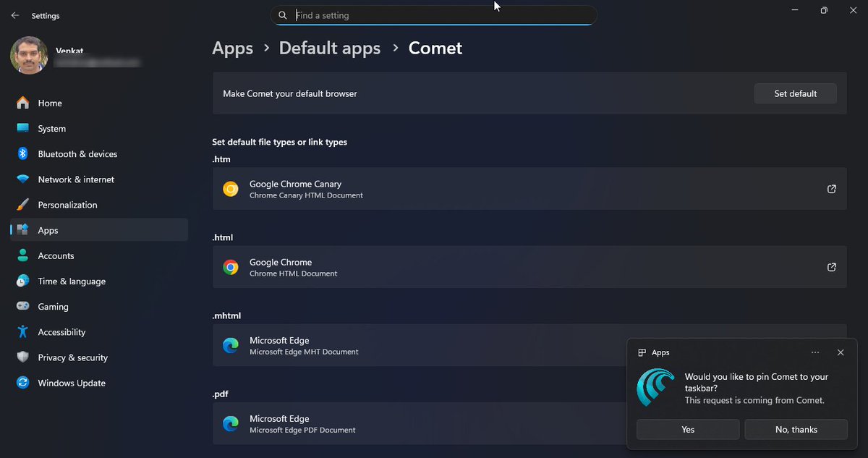Click the Comet logo in the notification

coord(655,387)
